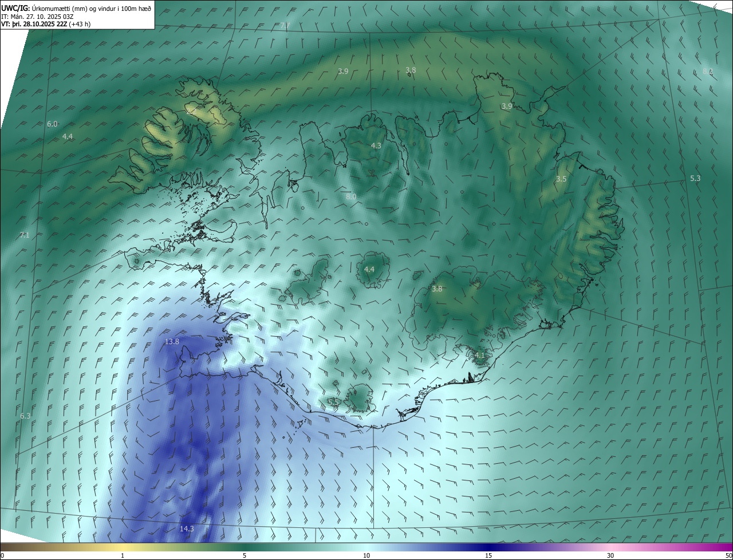The image size is (733, 560).
Task: Pick the 15 tick on the color legend
Action: point(488,555)
